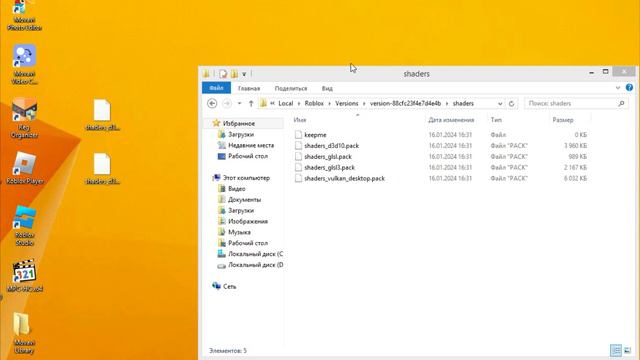
Task: Select lower shaders file on desktop
Action: [x=102, y=169]
